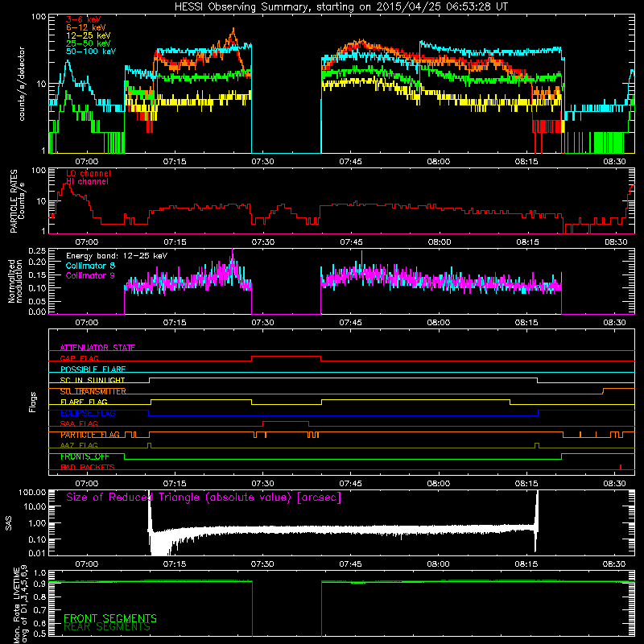Select the REAR SEGMENTS legend label
Viewport: 644px width, 644px height.
pos(107,627)
